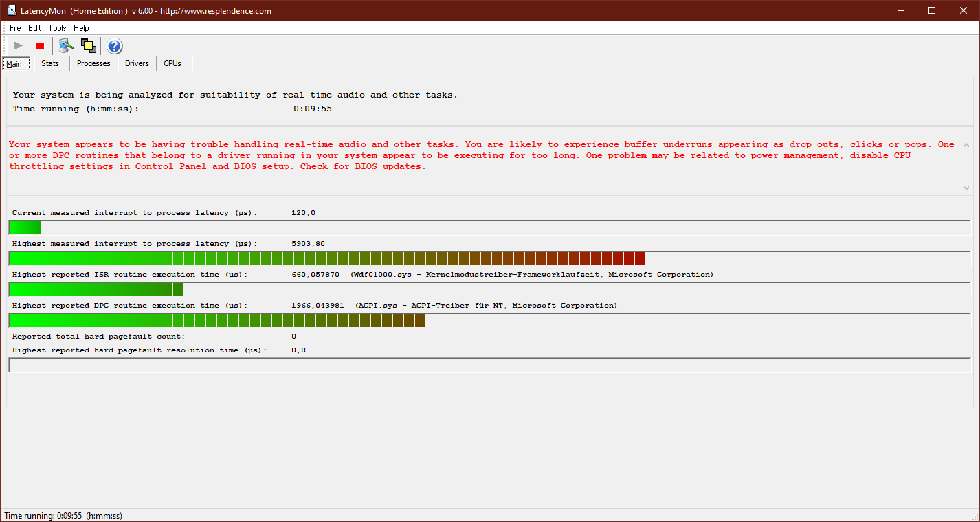This screenshot has width=980, height=522.
Task: Click the highest ISR execution time bar
Action: pyautogui.click(x=489, y=289)
